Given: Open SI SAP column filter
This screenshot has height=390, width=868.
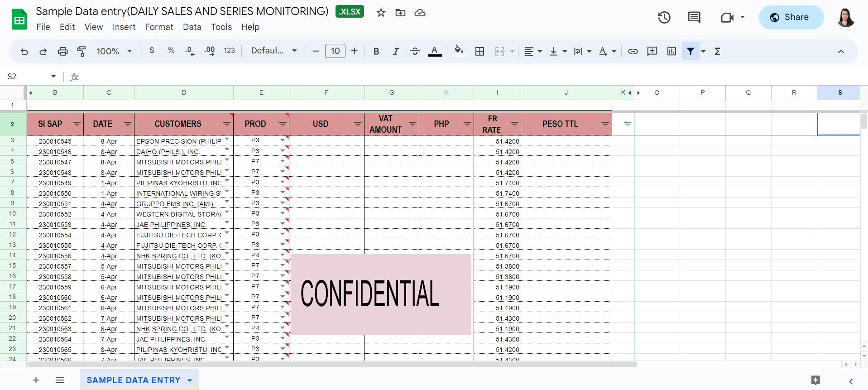Looking at the screenshot, I should click(77, 124).
